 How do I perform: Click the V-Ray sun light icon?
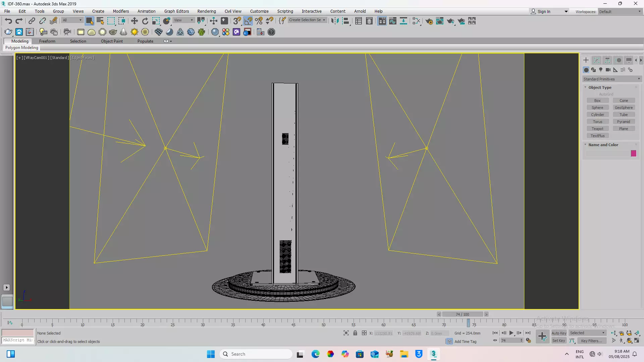pos(134,32)
